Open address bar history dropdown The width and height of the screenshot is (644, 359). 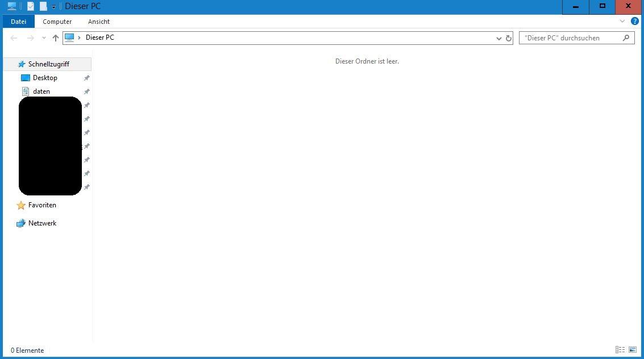pos(498,38)
